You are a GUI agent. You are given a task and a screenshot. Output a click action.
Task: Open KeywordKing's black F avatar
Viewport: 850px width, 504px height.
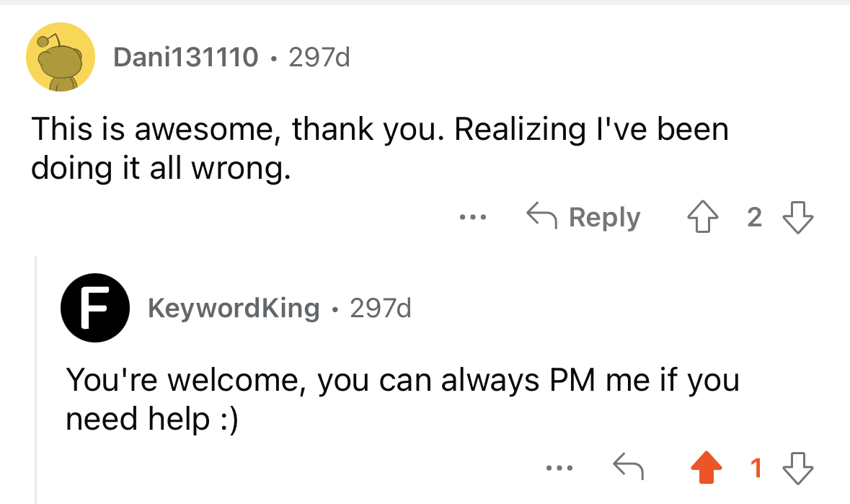[x=95, y=308]
